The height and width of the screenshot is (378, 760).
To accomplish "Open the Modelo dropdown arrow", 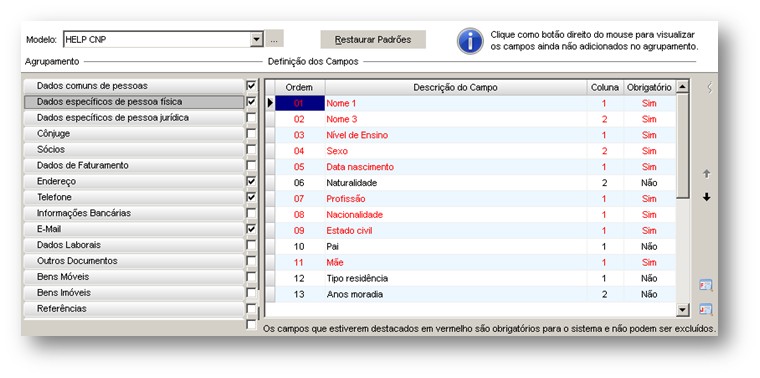I will click(x=257, y=40).
